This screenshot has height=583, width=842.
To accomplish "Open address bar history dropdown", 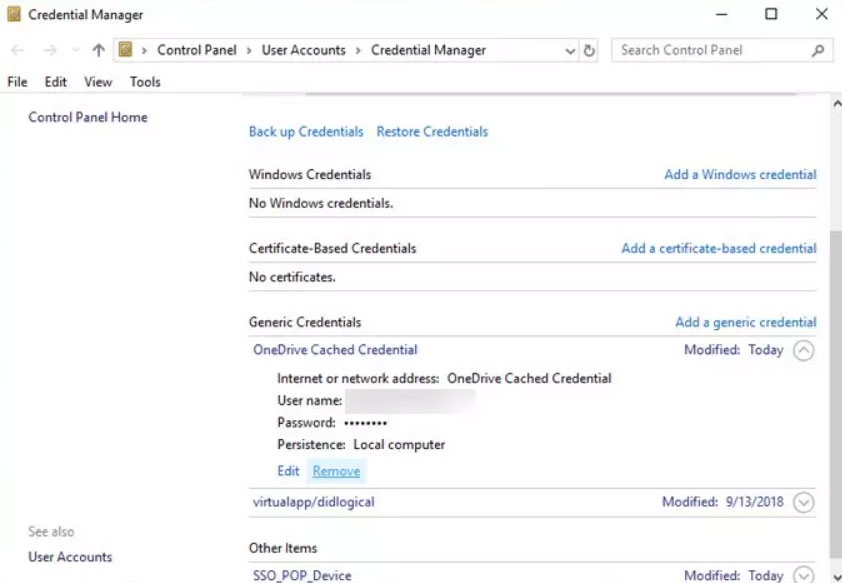I will (x=570, y=51).
